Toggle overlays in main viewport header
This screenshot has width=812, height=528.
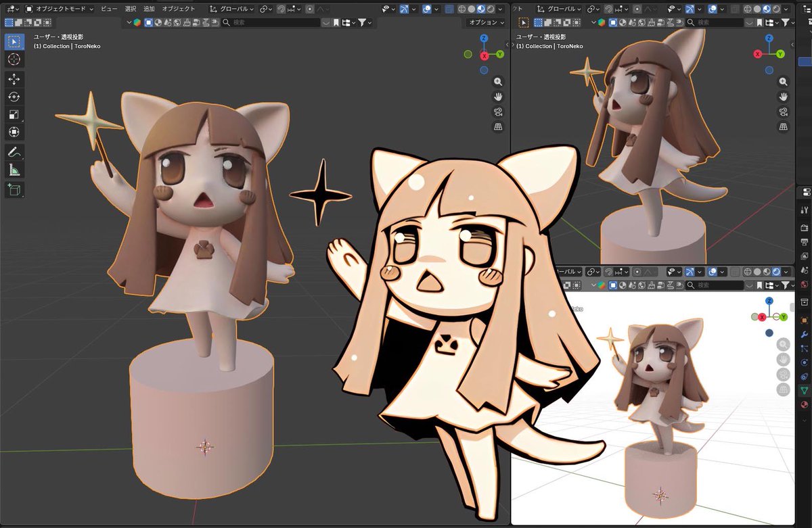click(428, 9)
